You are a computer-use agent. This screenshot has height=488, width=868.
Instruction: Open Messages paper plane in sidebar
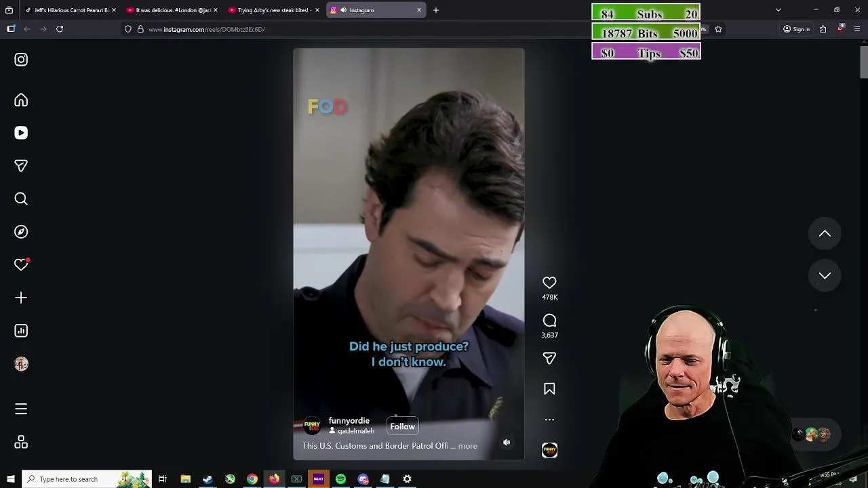pyautogui.click(x=21, y=166)
